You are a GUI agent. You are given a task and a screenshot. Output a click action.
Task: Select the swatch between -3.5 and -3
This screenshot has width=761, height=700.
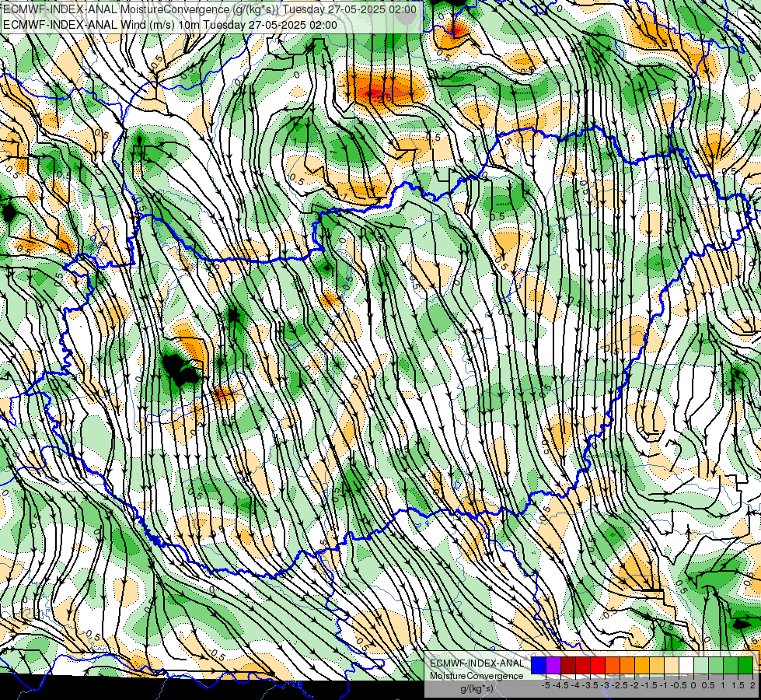pos(598,666)
